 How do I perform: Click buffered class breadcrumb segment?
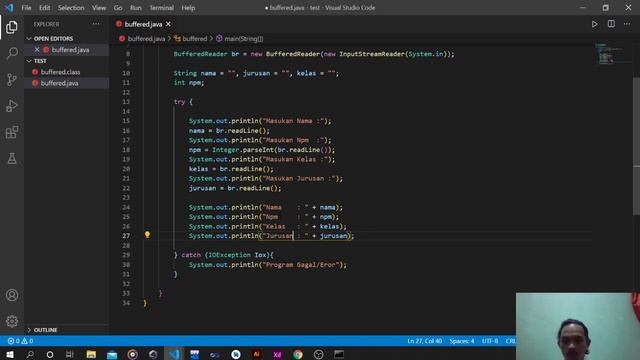[194, 39]
